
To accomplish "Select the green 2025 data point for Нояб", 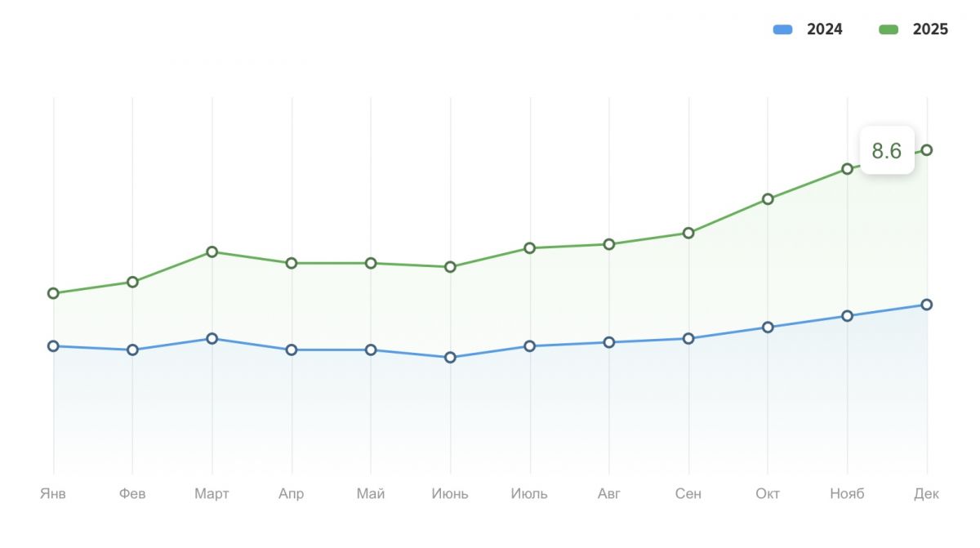I will pos(848,169).
